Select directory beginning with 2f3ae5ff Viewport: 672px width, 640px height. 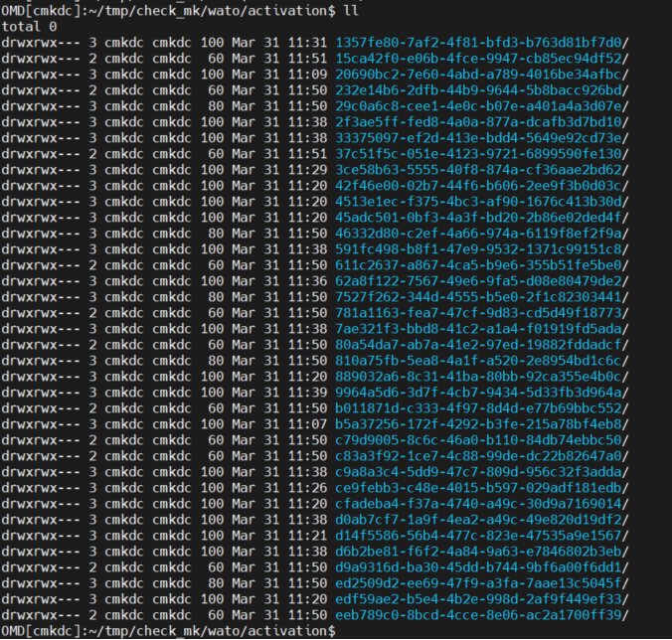click(481, 121)
